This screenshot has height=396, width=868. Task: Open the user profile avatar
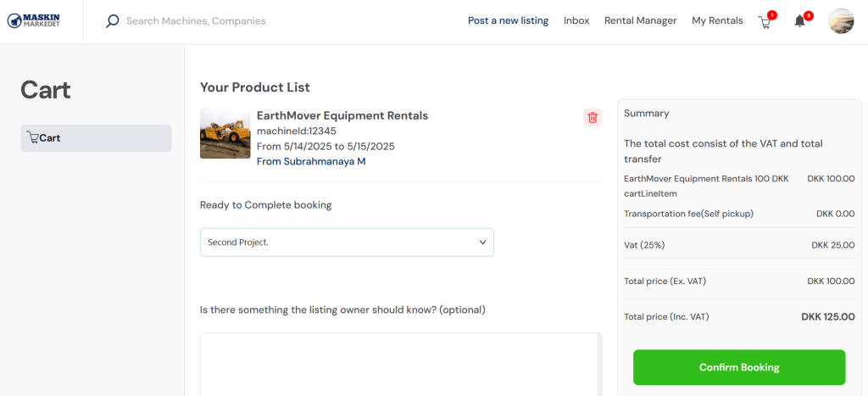pyautogui.click(x=841, y=21)
